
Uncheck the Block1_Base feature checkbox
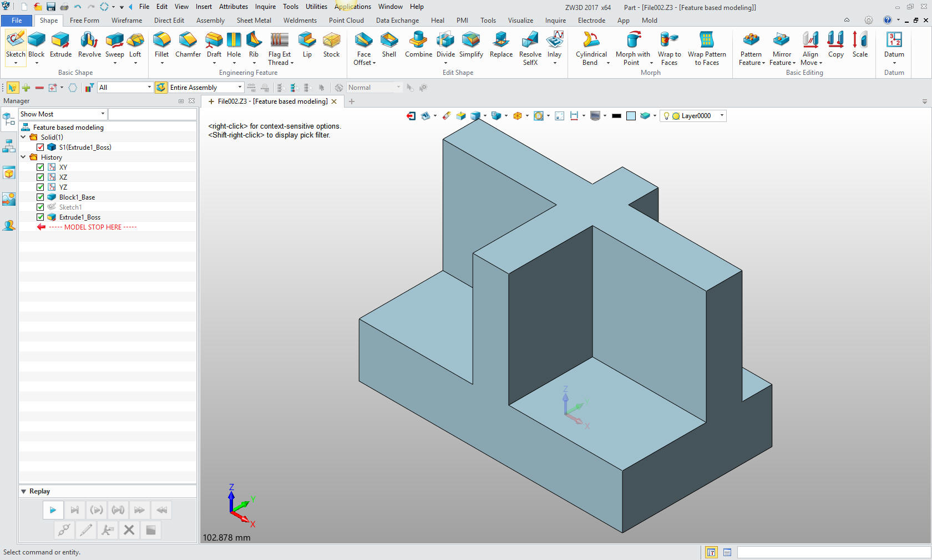[40, 197]
